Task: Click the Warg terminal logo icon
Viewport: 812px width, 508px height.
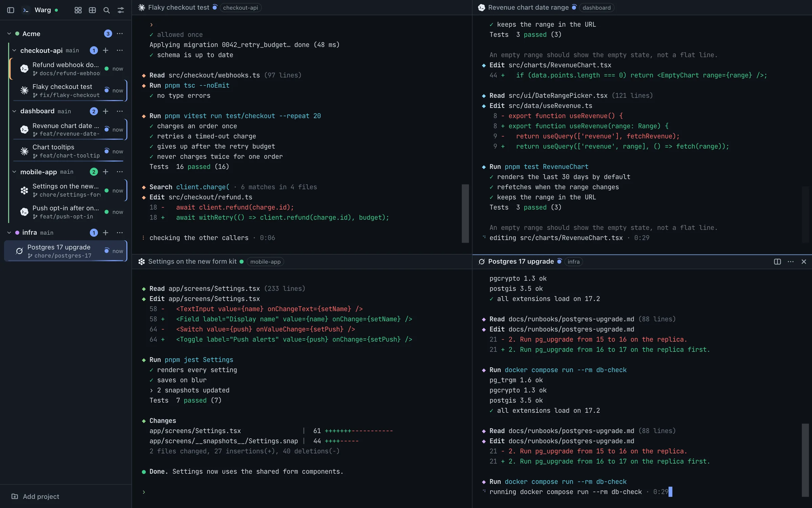Action: point(26,10)
